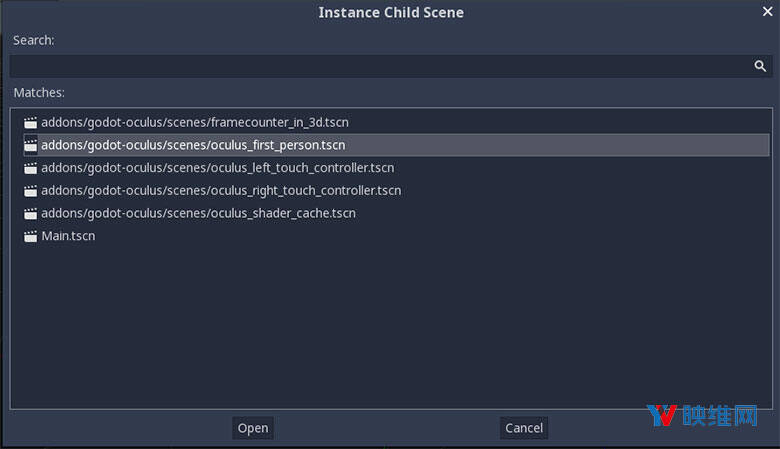780x449 pixels.
Task: Choose the oculus_left_touch_controller.tscn scene name
Action: point(217,168)
